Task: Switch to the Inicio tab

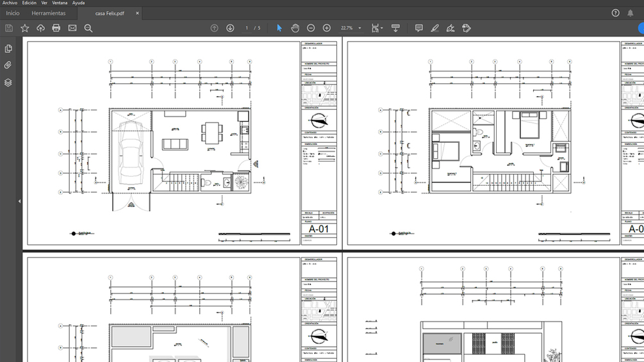Action: pos(13,13)
